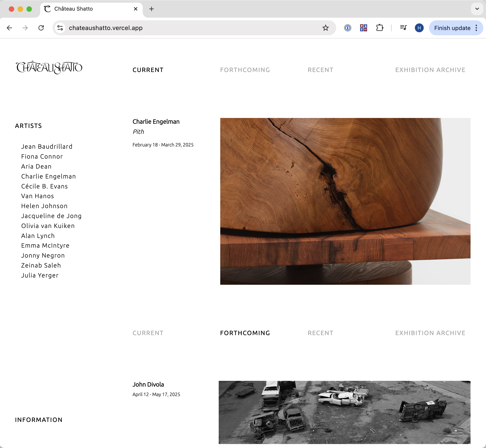486x448 pixels.
Task: Open the top EXHIBITION ARCHIVE nav item
Action: tap(430, 70)
